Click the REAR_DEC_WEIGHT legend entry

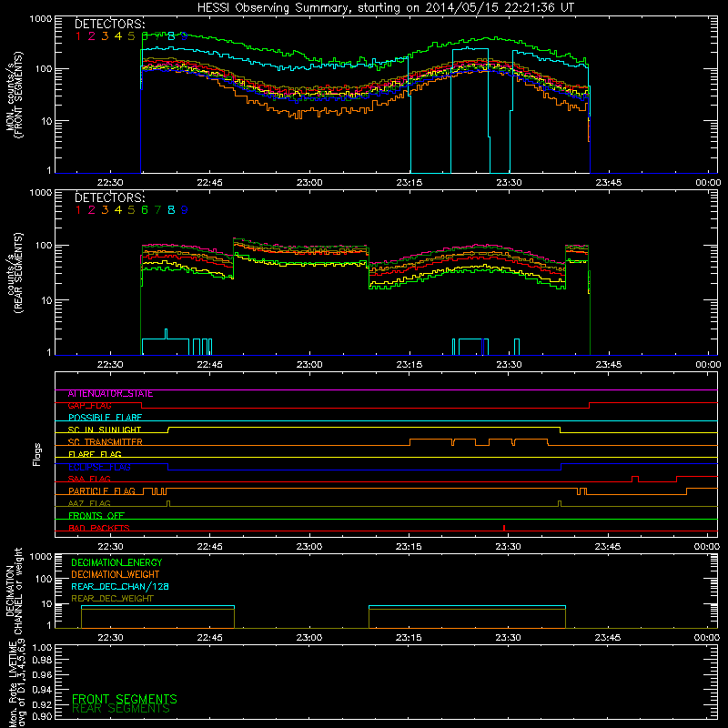coord(112,599)
